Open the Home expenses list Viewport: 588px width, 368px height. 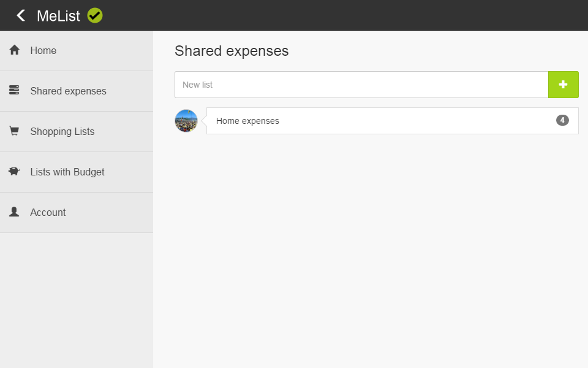click(248, 121)
